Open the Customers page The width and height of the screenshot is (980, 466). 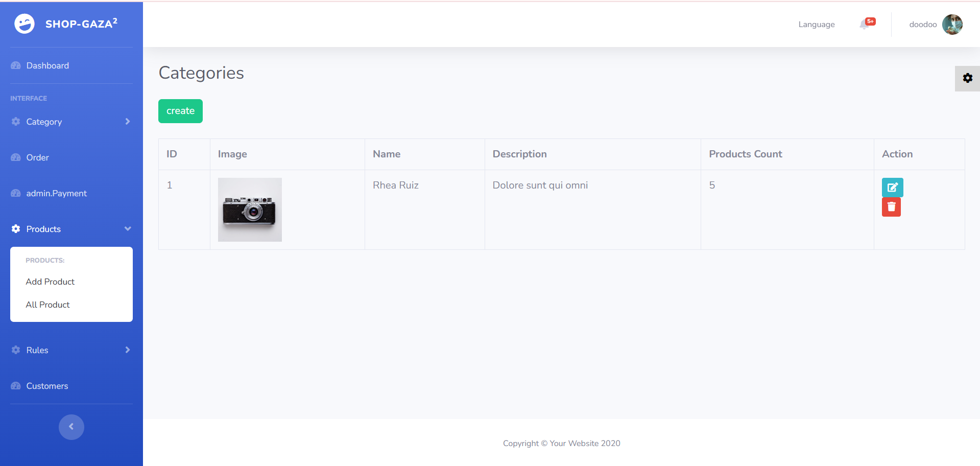tap(47, 386)
